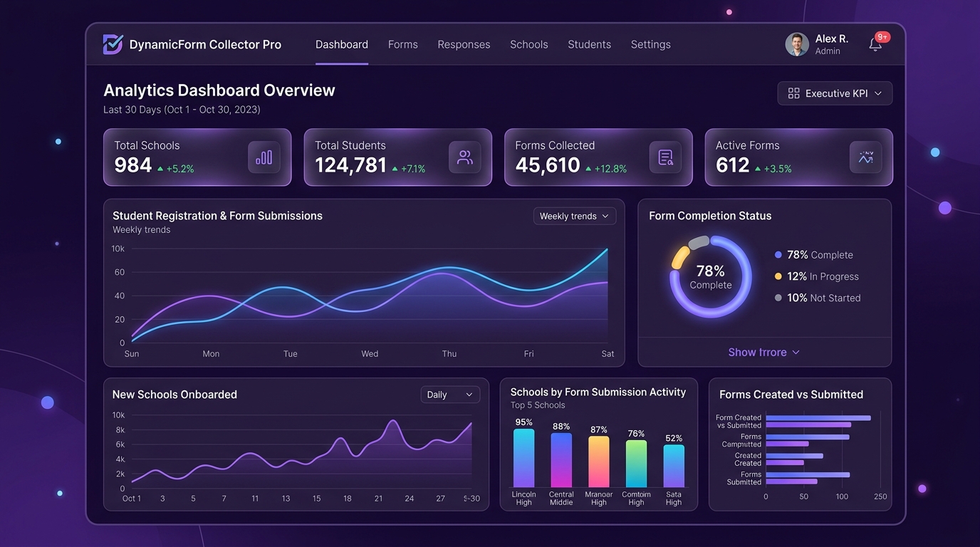This screenshot has width=980, height=547.
Task: Click the Alex R. user name
Action: (832, 38)
